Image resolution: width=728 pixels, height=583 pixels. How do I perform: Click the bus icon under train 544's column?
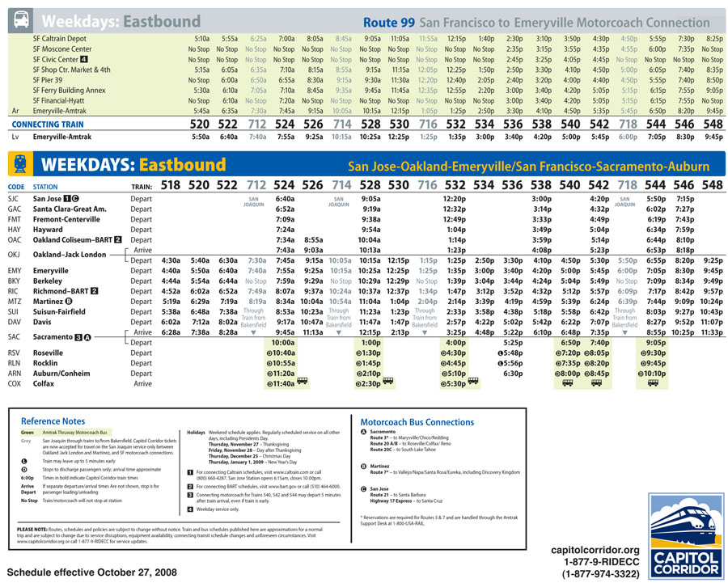[x=653, y=383]
